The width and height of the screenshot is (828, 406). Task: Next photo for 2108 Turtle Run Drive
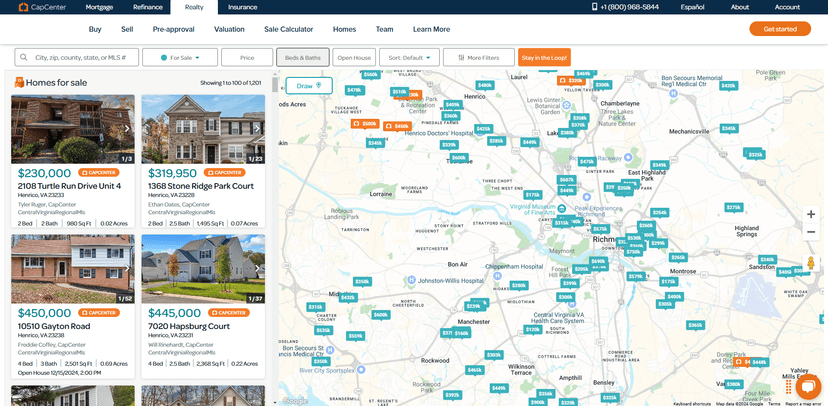pos(127,128)
